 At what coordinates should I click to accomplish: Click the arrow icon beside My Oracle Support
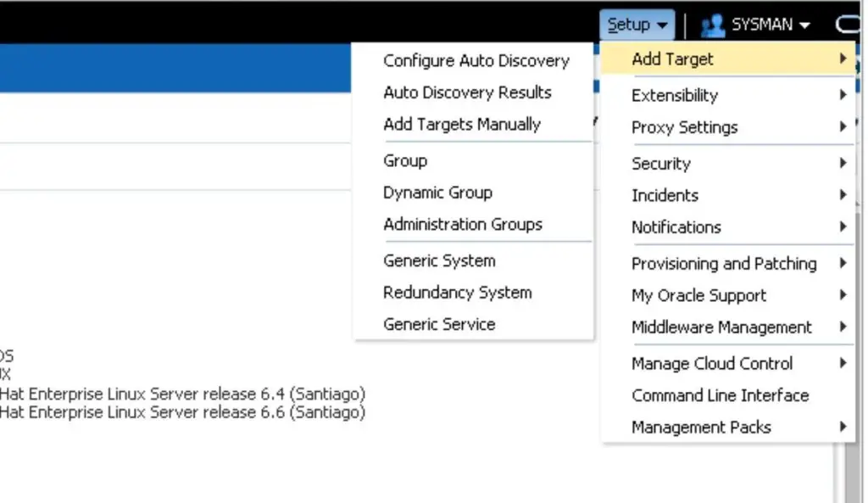tap(842, 295)
